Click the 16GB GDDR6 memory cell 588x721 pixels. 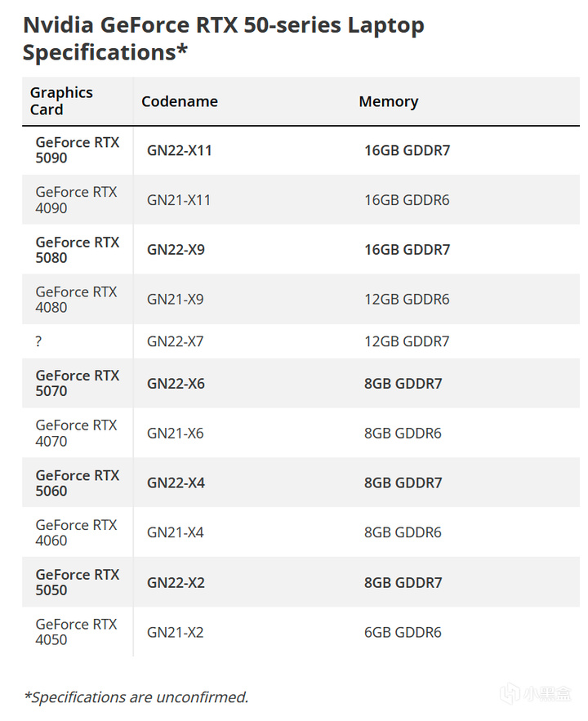pos(407,200)
